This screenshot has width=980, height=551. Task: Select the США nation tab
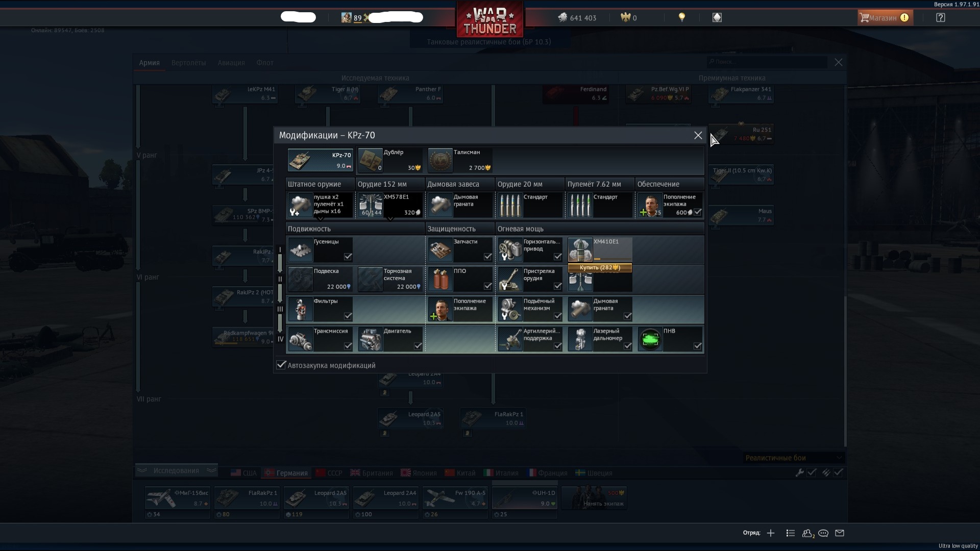tap(244, 473)
